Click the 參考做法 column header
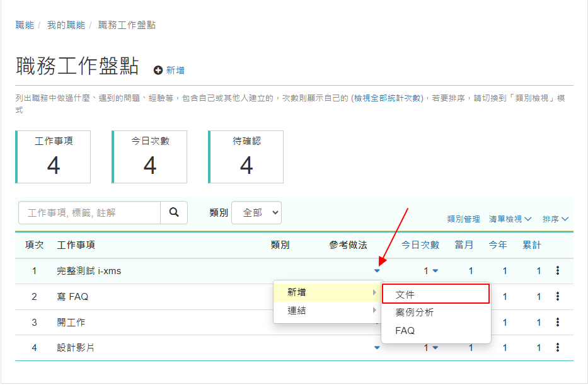The width and height of the screenshot is (588, 385). [x=348, y=244]
